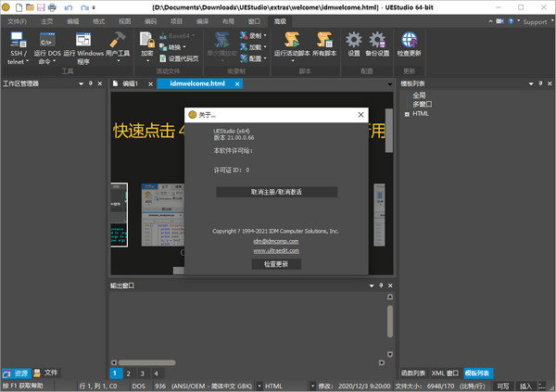
Task: Switch to the 主页 ribbon tab
Action: pos(47,21)
